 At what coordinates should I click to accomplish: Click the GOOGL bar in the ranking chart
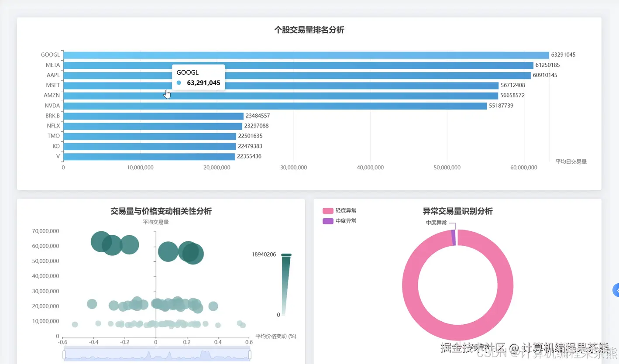click(306, 55)
